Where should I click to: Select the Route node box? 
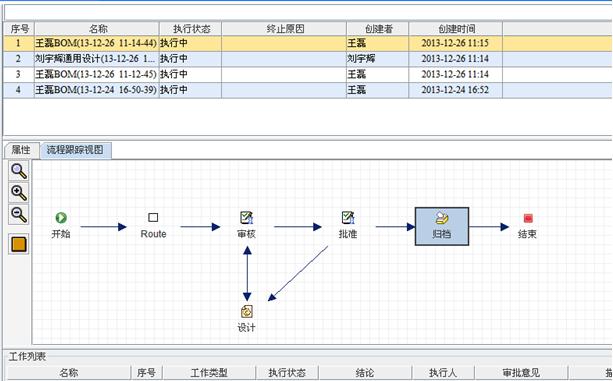(153, 225)
